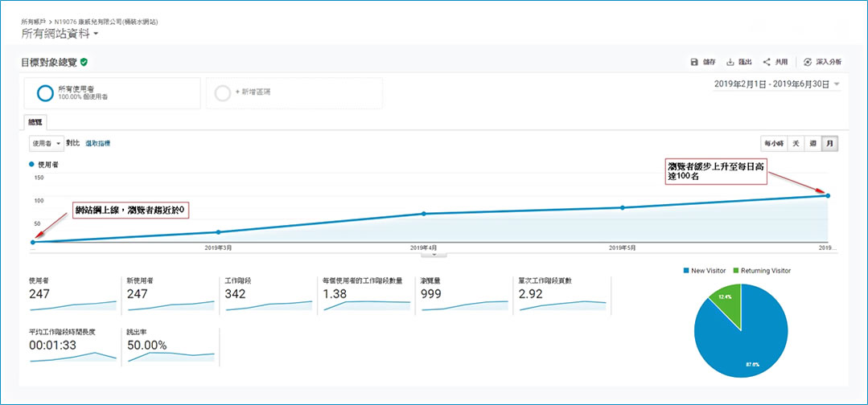Switch the chart to 天 granularity
Screen dimensions: 868x405
pyautogui.click(x=796, y=144)
